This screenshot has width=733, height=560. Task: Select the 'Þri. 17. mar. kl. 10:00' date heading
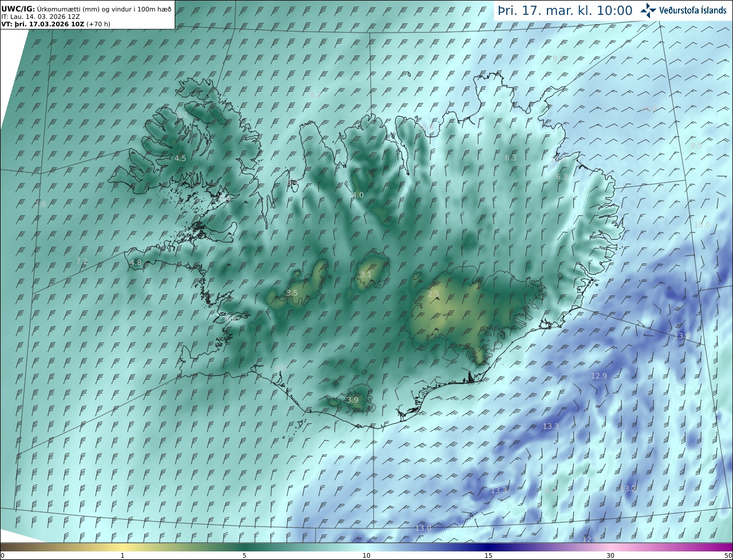pos(565,10)
